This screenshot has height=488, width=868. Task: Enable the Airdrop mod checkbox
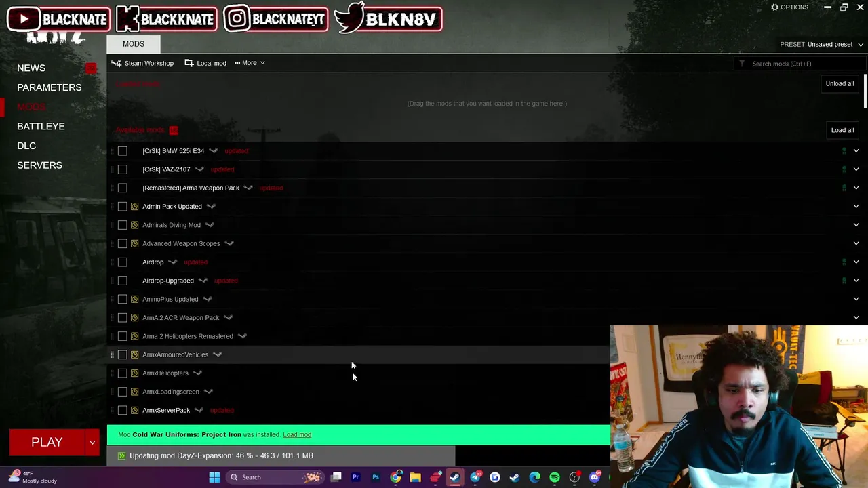122,262
